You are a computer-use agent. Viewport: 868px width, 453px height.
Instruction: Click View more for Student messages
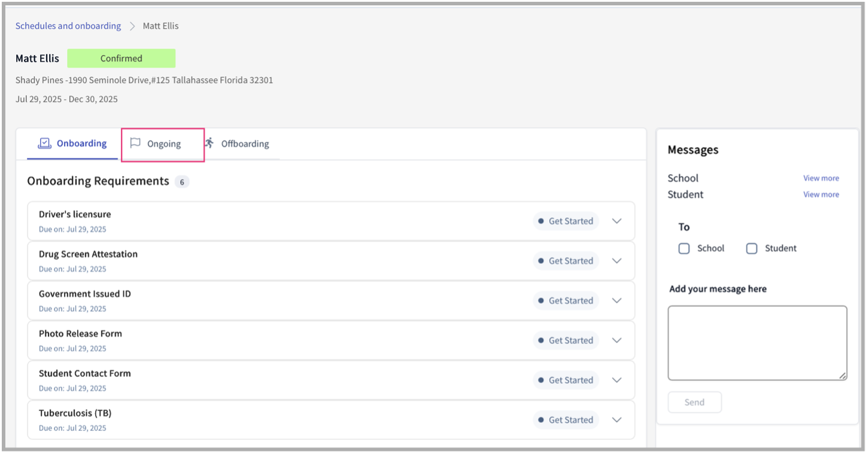pyautogui.click(x=821, y=194)
